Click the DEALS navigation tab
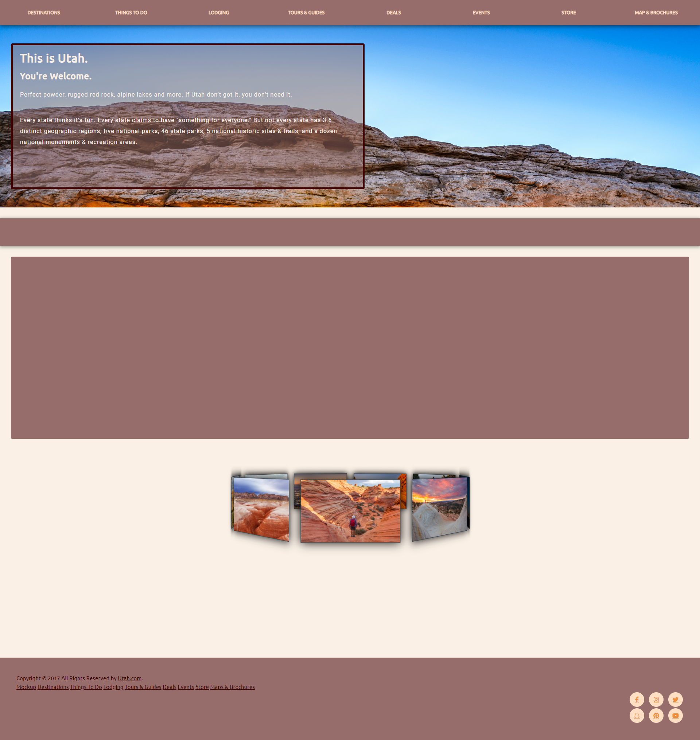This screenshot has width=700, height=740. pos(393,12)
